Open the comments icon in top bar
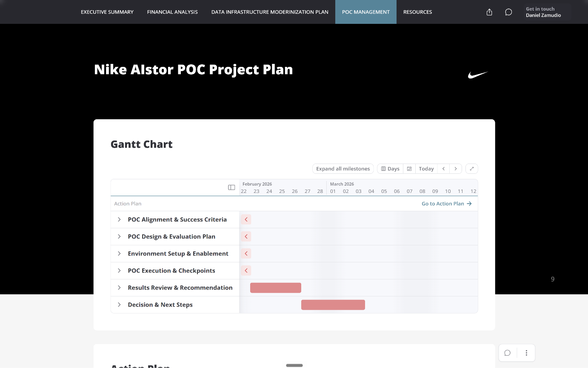 [x=508, y=12]
